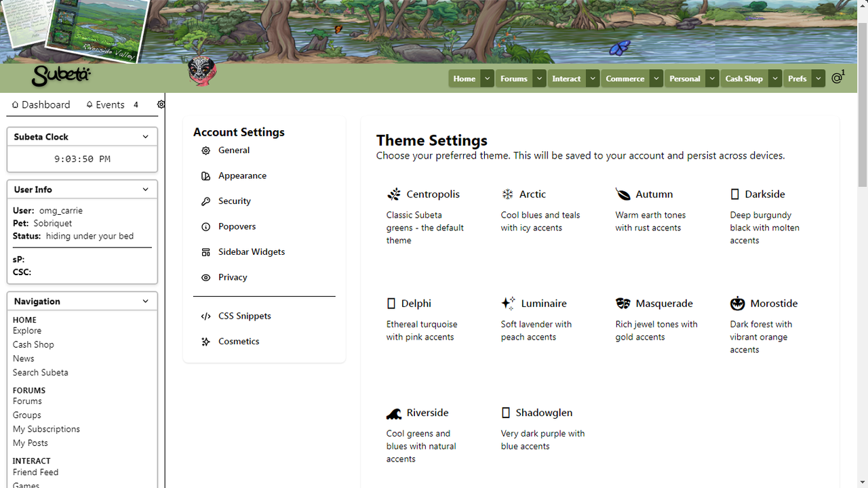This screenshot has width=868, height=488.
Task: Click the Appearance palette icon
Action: click(205, 176)
